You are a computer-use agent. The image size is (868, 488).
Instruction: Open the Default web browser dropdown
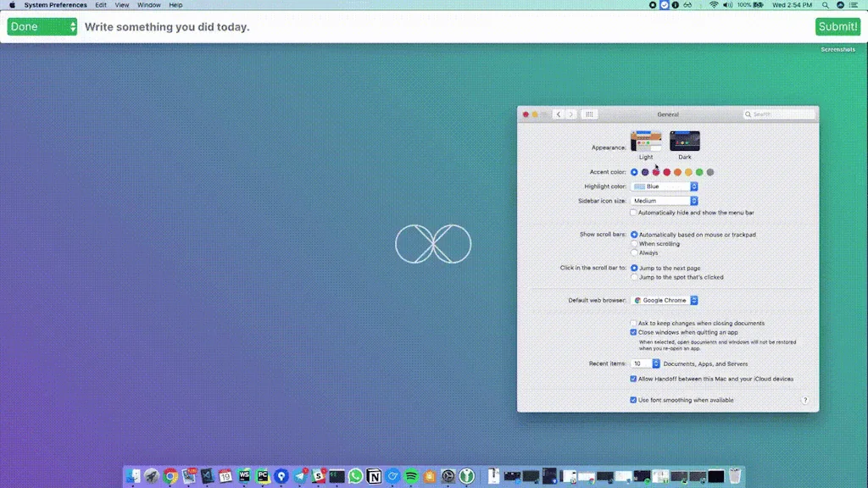point(665,300)
